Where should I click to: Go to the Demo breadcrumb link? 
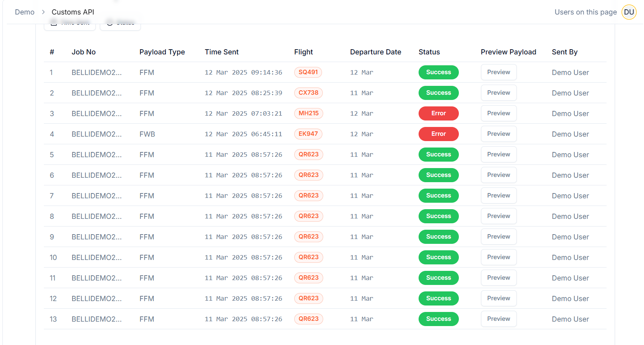tap(25, 12)
